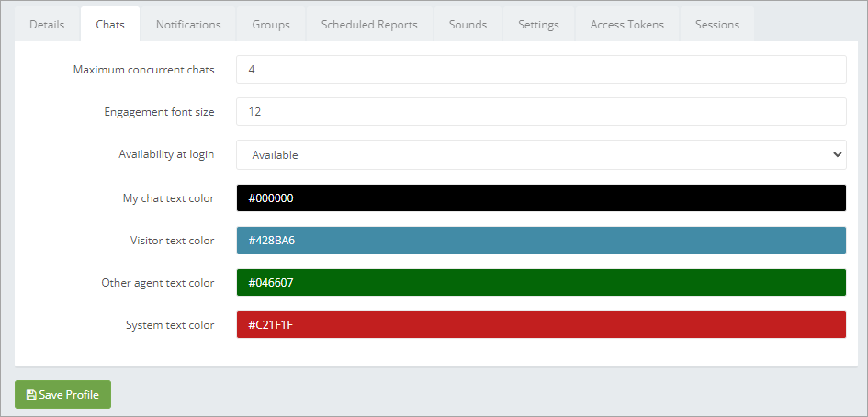Open the Notifications tab
This screenshot has width=868, height=417.
pos(188,25)
